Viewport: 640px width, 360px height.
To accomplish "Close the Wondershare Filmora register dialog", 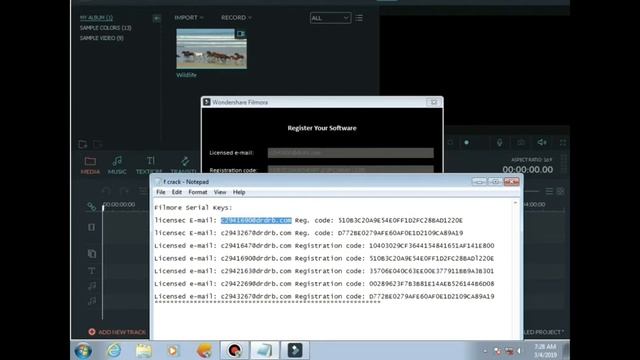I will click(x=433, y=102).
